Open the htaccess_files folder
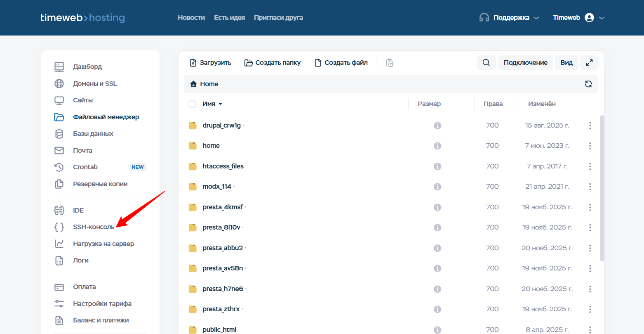This screenshot has width=644, height=334. 223,166
